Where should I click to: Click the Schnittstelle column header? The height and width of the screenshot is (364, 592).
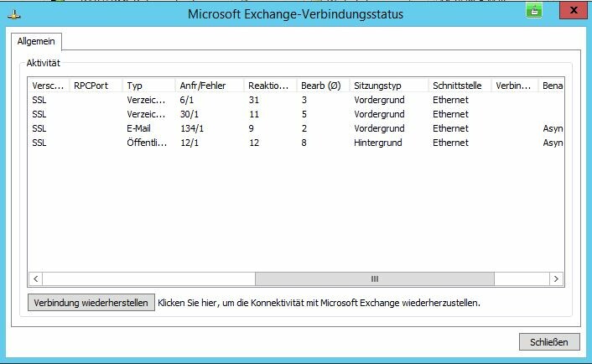point(460,86)
